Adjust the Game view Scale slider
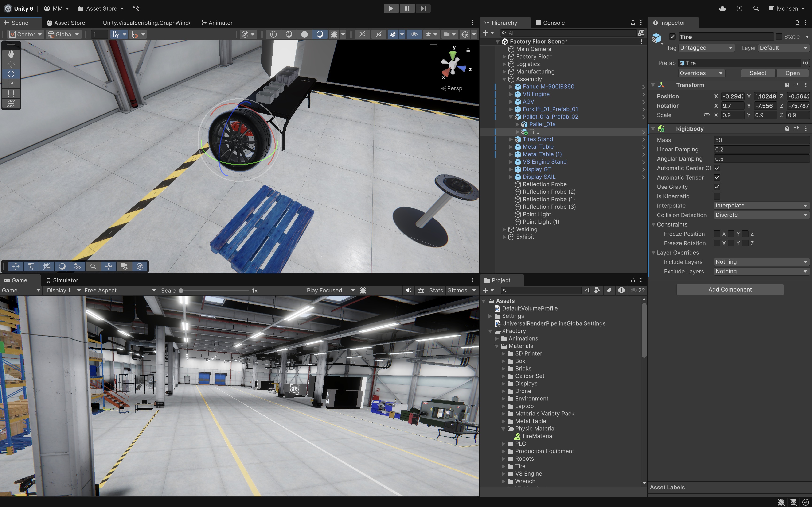 coord(181,291)
